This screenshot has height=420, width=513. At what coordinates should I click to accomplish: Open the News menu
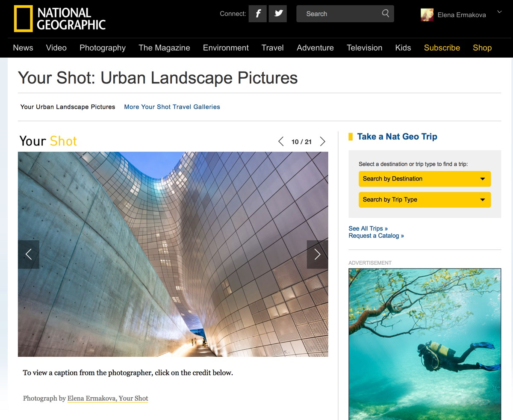click(x=23, y=48)
